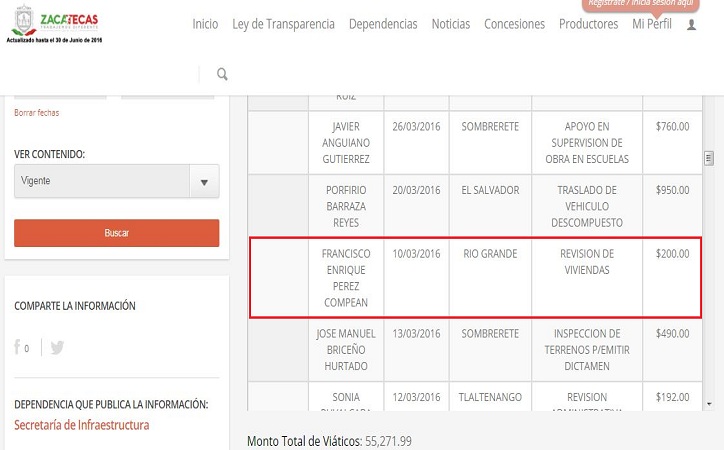724x450 pixels.
Task: Click the dropdown arrow beside Vigente
Action: coord(204,182)
